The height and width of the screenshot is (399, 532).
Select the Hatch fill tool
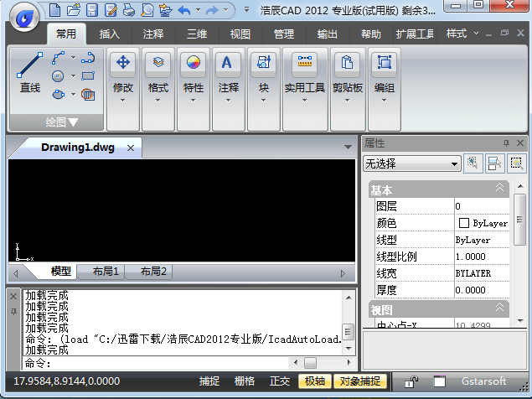tap(88, 95)
